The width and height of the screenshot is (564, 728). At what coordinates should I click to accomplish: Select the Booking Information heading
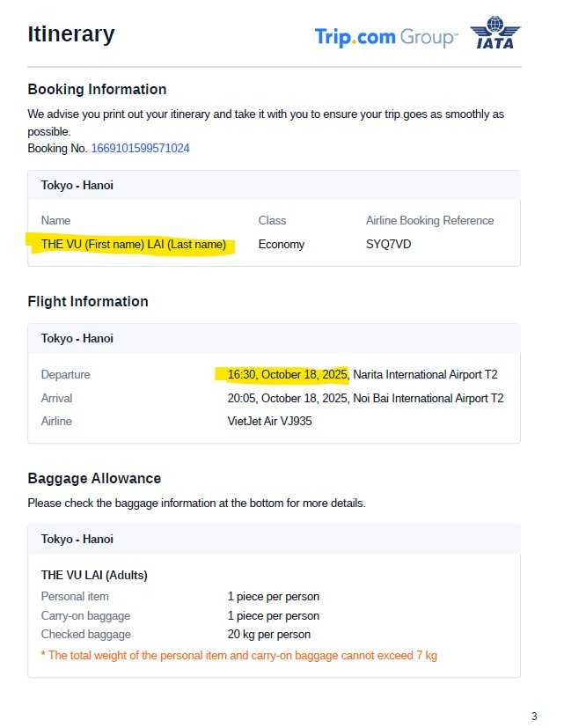97,89
